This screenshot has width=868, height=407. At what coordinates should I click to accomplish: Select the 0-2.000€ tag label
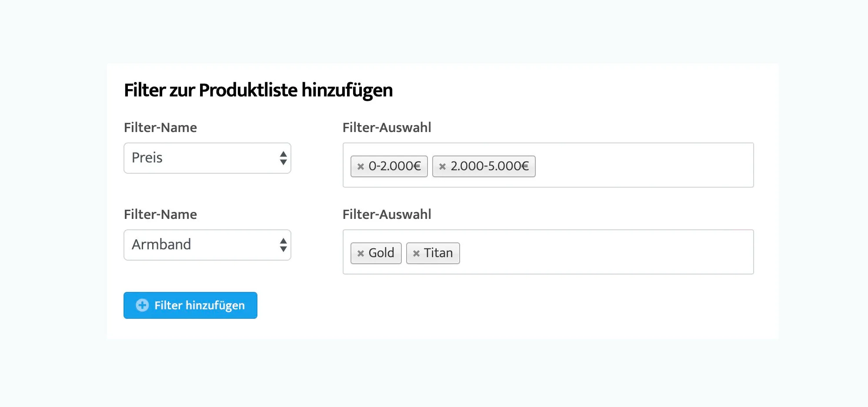pyautogui.click(x=394, y=166)
